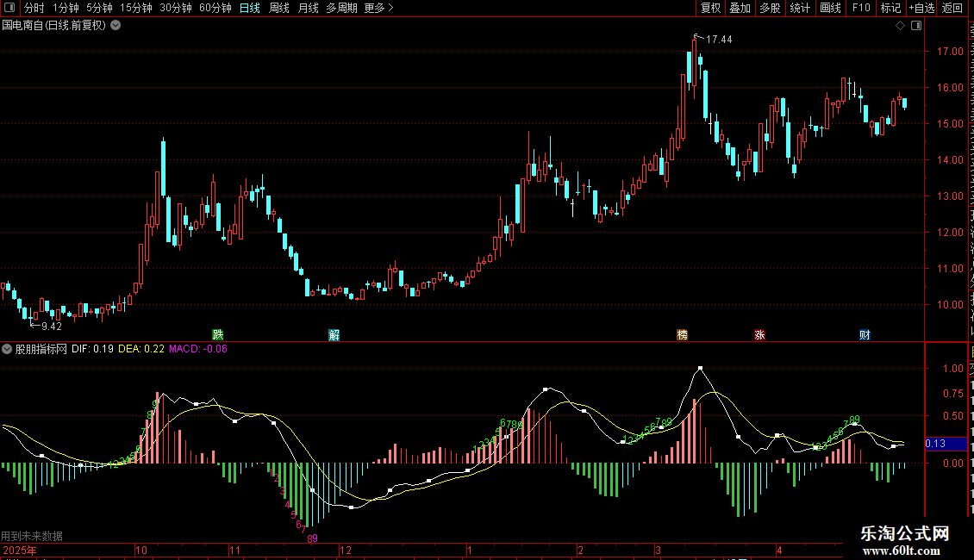Viewport: 974px width, 560px height.
Task: Toggle the right side panel icon
Action: click(916, 26)
